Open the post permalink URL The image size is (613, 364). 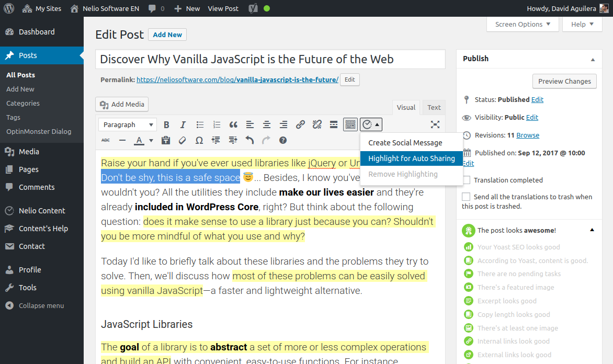(237, 80)
